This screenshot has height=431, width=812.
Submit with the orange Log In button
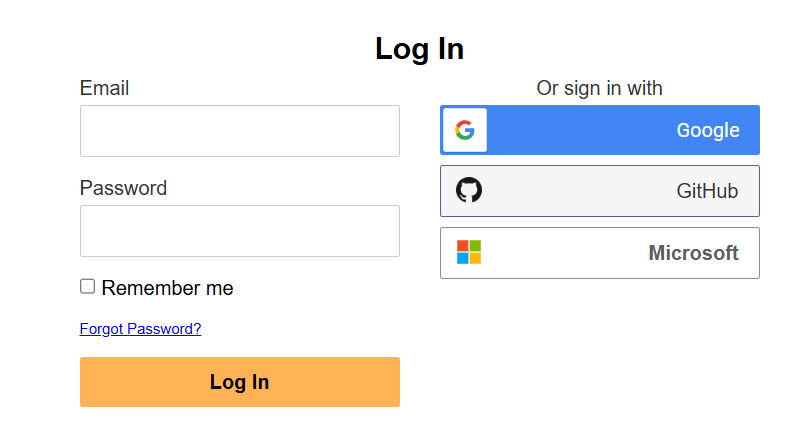click(240, 382)
